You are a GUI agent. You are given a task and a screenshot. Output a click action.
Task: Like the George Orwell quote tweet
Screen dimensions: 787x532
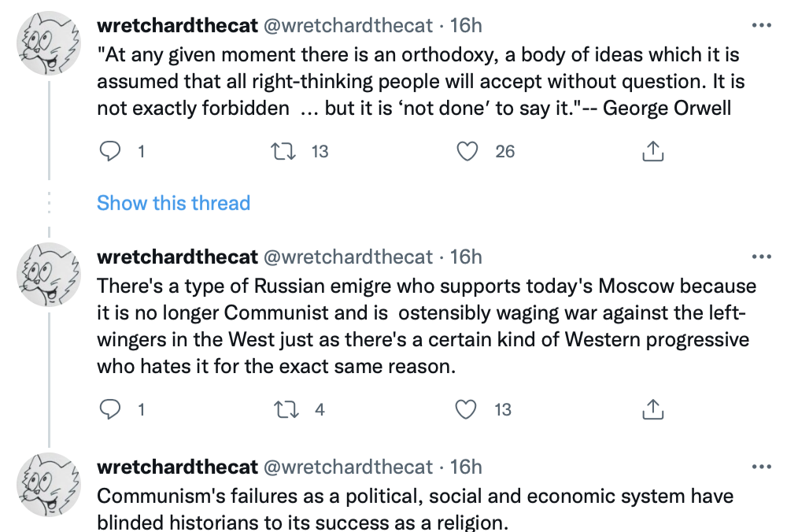point(468,151)
